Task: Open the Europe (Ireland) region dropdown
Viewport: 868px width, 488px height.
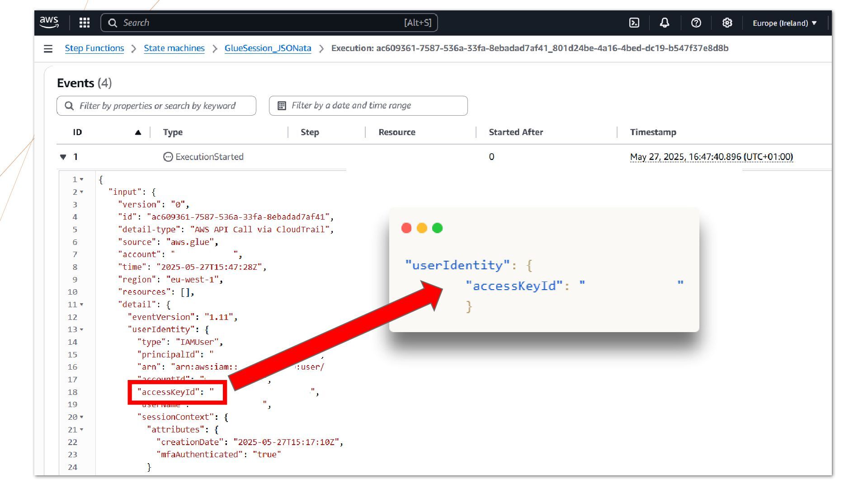Action: pos(785,23)
